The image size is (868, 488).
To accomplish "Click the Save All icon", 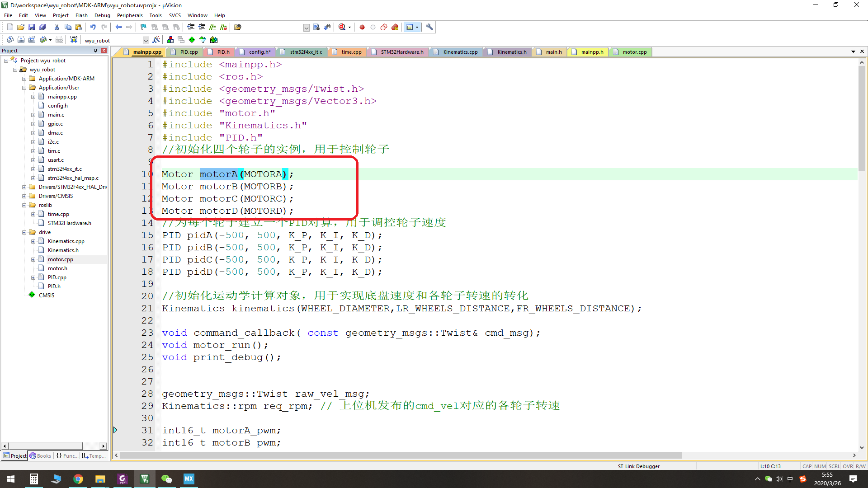I will click(x=42, y=27).
